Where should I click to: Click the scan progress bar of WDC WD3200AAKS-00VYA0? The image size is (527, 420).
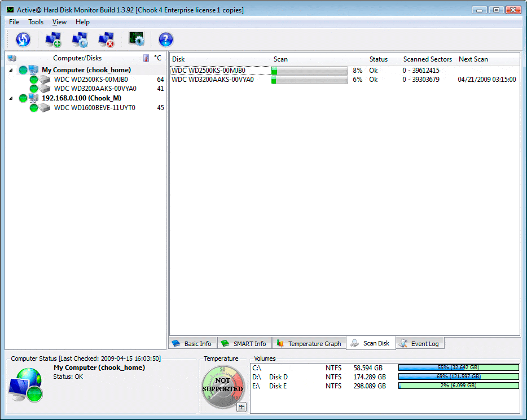pos(310,80)
